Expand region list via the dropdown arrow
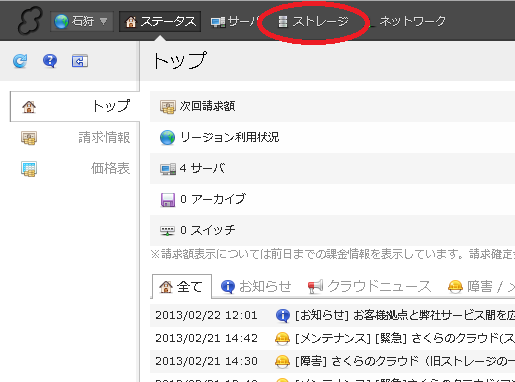Image resolution: width=515 pixels, height=382 pixels. tap(104, 21)
